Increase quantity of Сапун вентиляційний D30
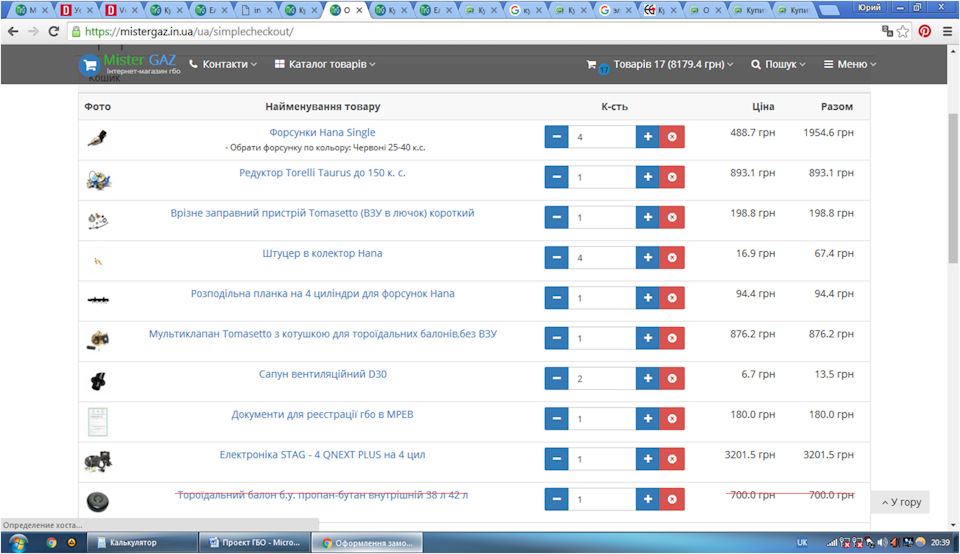 pyautogui.click(x=647, y=378)
